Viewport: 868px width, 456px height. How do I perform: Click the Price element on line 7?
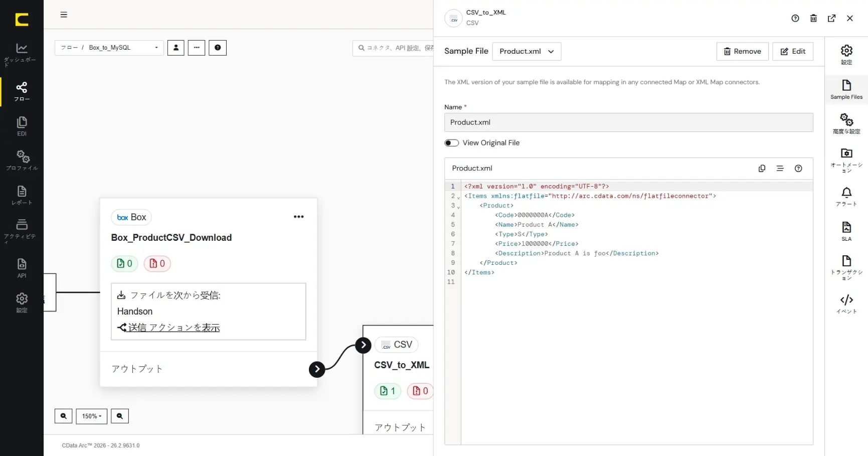(537, 244)
